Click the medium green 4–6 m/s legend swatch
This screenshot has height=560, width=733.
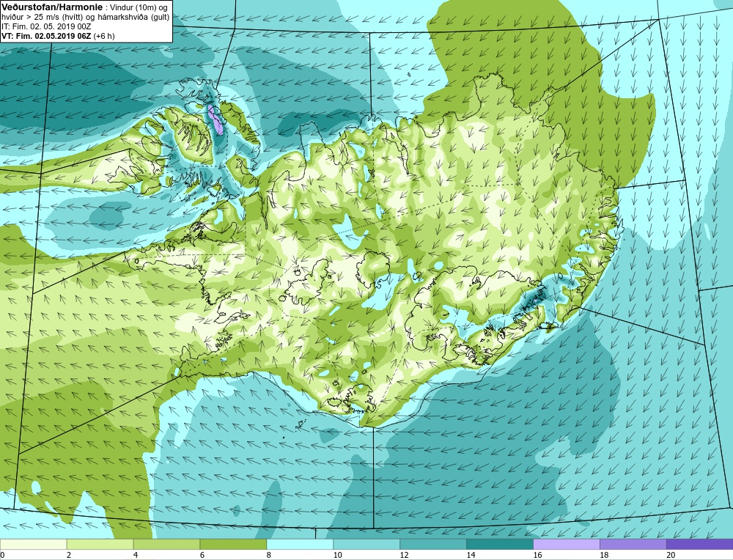(x=166, y=545)
